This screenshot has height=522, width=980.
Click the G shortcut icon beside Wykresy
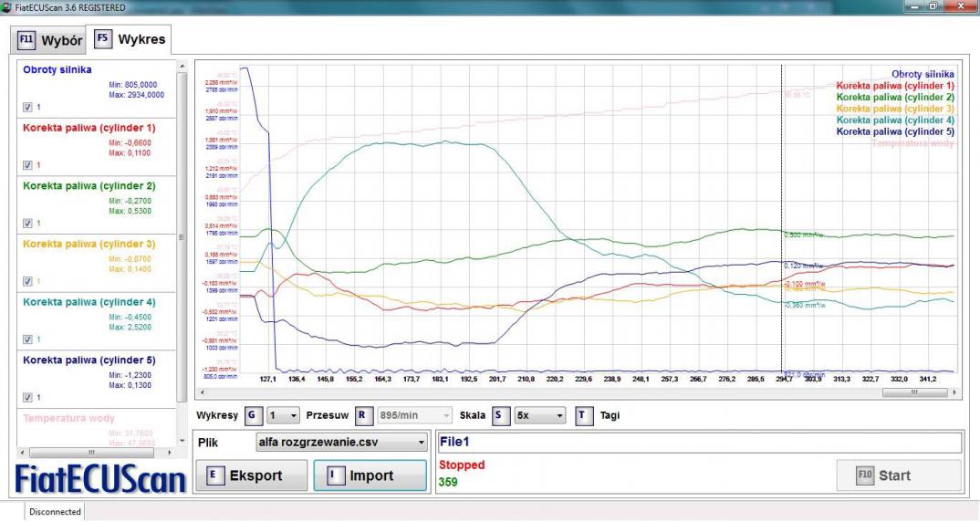click(253, 415)
